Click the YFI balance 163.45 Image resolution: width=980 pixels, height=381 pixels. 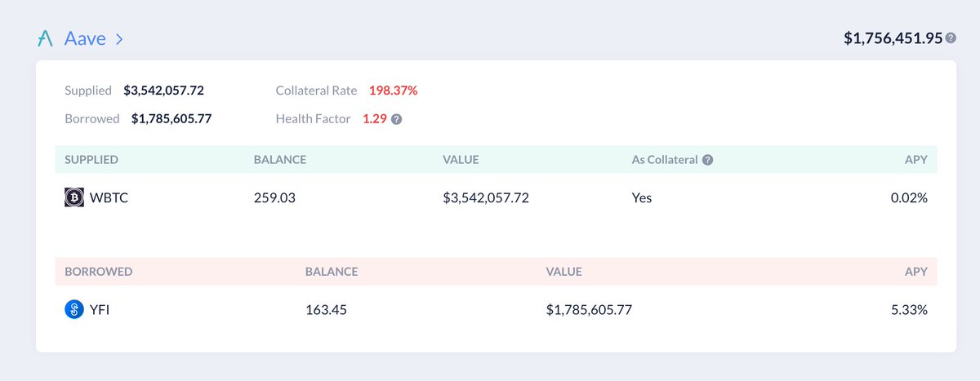(x=326, y=310)
